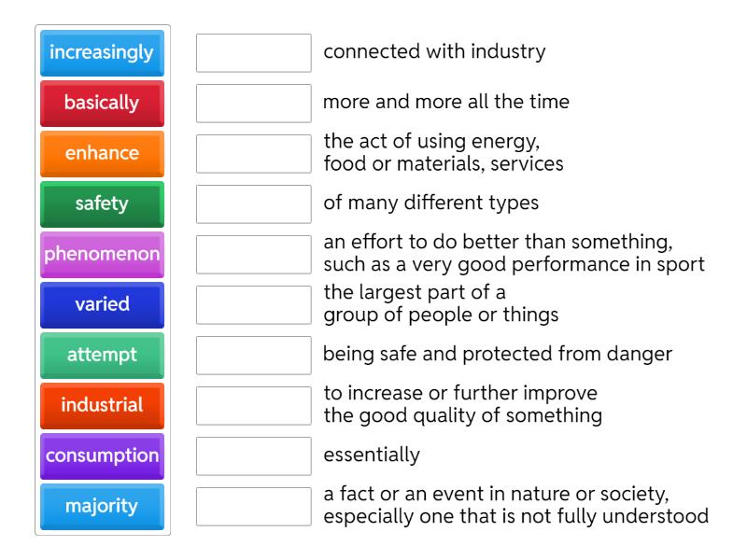The width and height of the screenshot is (747, 560).
Task: Choose the green 'safety' tile
Action: pos(102,204)
